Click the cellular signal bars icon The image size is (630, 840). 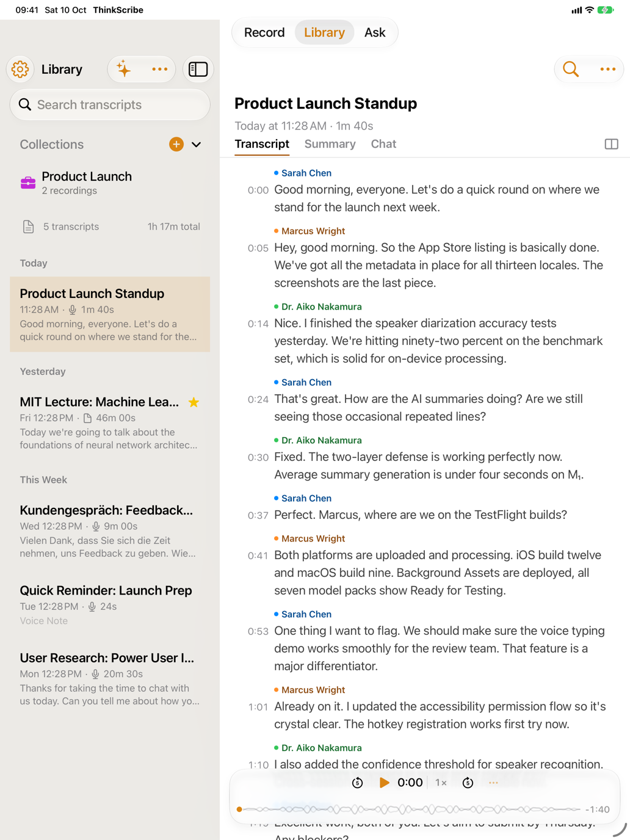(x=576, y=10)
